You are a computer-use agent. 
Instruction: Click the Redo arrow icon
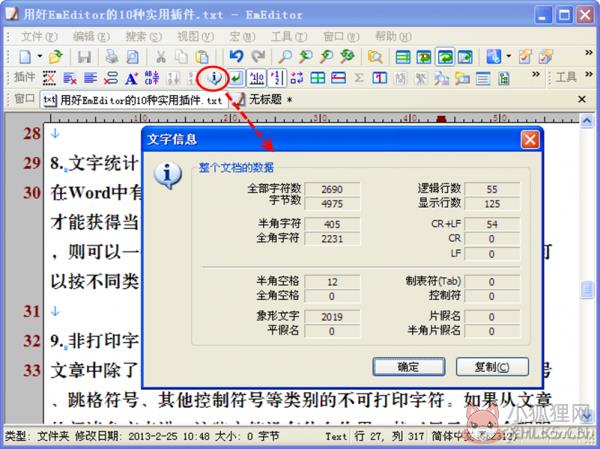pos(258,57)
